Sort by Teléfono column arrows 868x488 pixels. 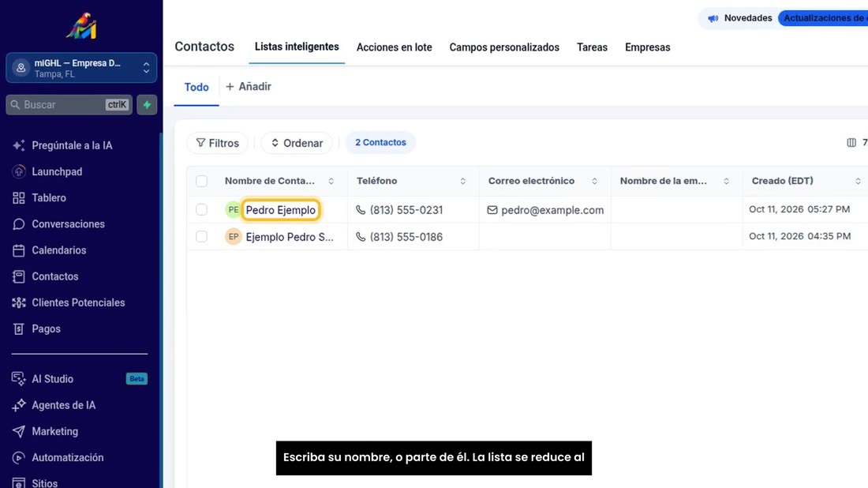pos(462,181)
